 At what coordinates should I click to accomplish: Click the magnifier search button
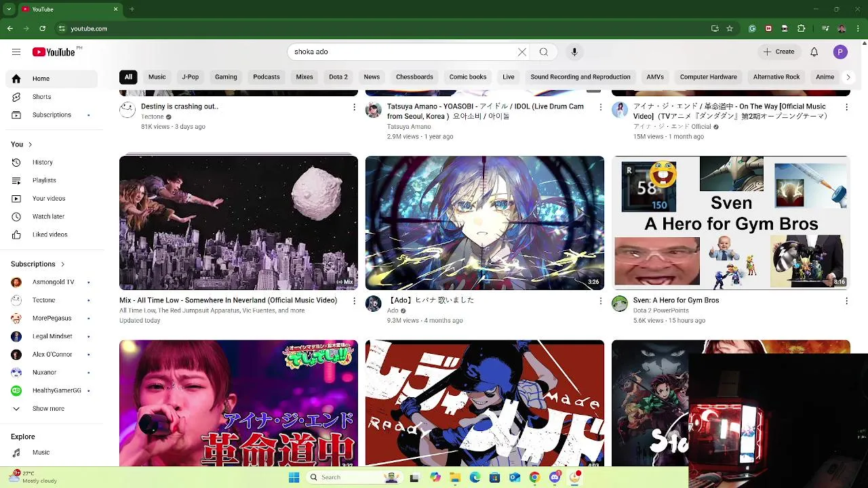[544, 52]
